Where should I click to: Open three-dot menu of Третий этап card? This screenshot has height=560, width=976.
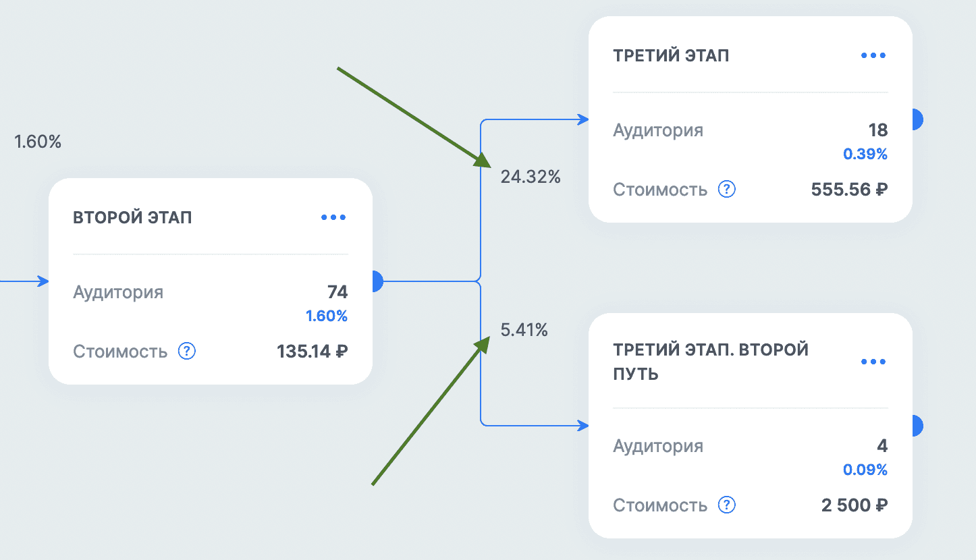coord(873,55)
